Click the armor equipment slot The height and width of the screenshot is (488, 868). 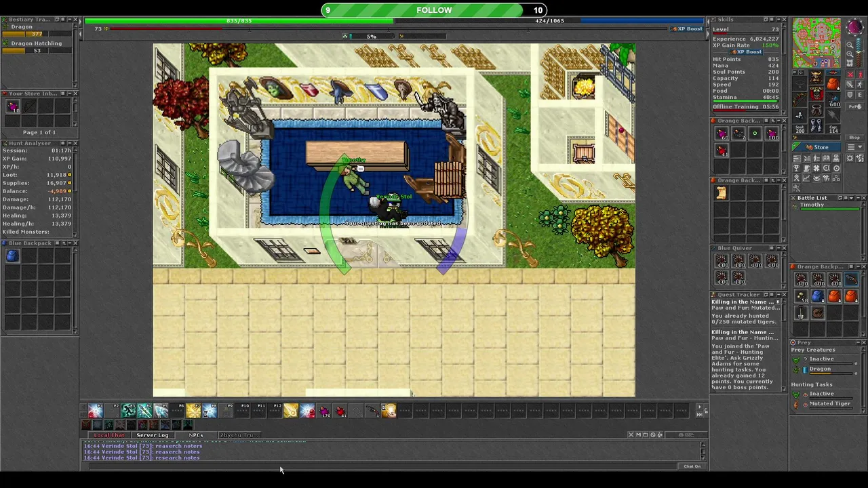pos(816,93)
